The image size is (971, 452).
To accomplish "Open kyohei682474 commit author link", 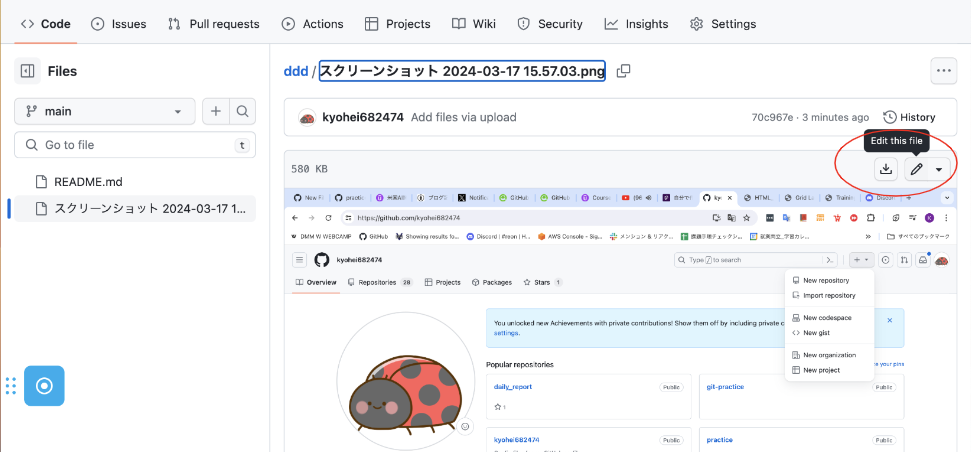I will 363,117.
